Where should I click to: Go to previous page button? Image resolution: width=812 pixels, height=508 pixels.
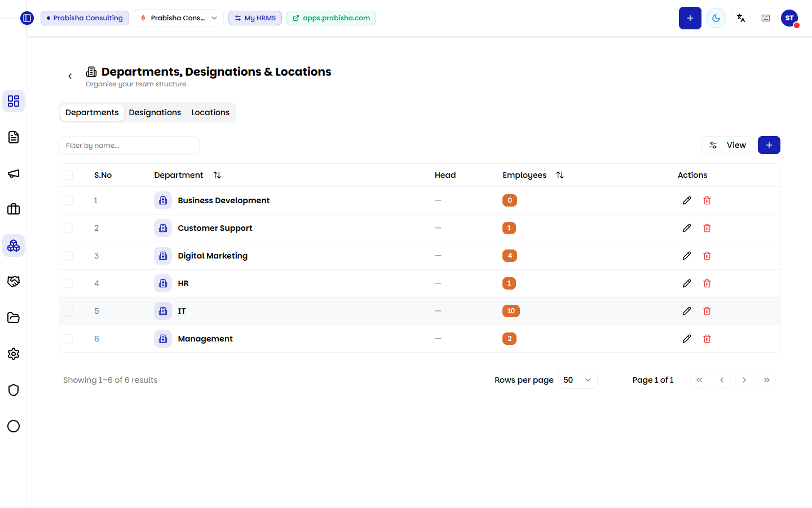coord(722,380)
